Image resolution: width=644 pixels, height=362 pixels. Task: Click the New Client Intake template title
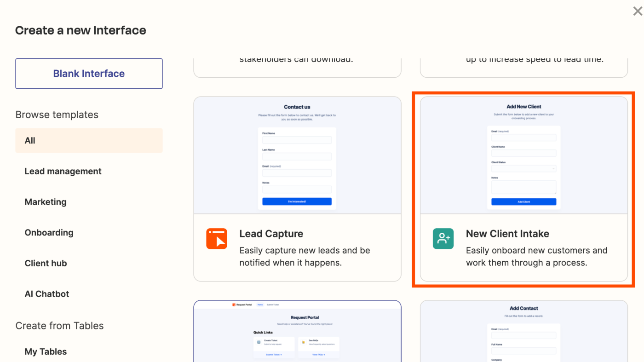507,234
